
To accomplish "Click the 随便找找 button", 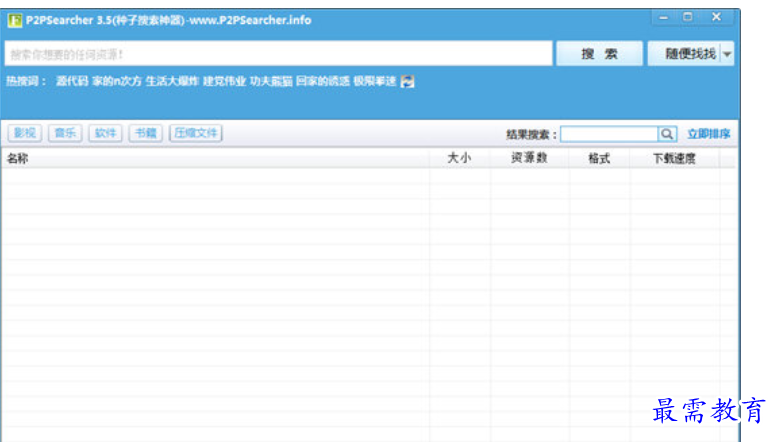I will click(x=685, y=53).
